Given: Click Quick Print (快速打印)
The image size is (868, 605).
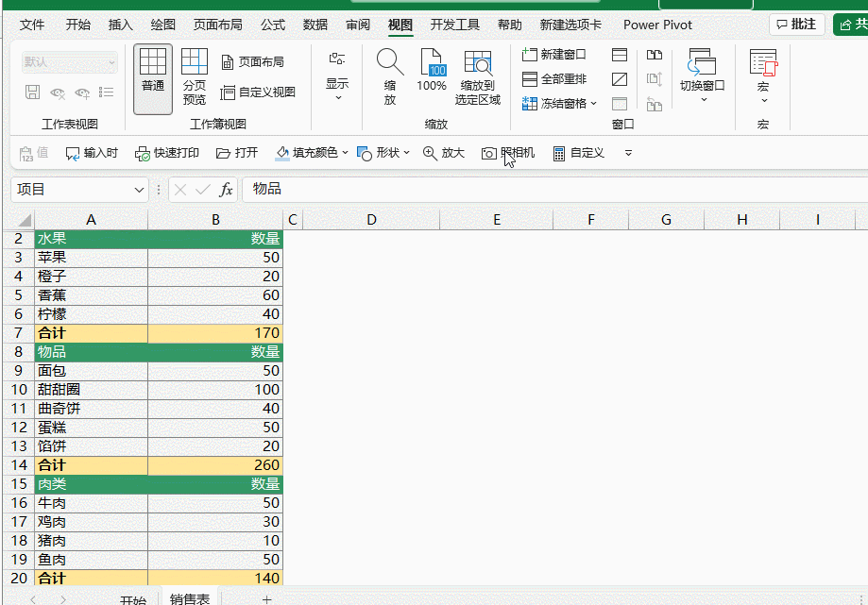Looking at the screenshot, I should pos(167,153).
